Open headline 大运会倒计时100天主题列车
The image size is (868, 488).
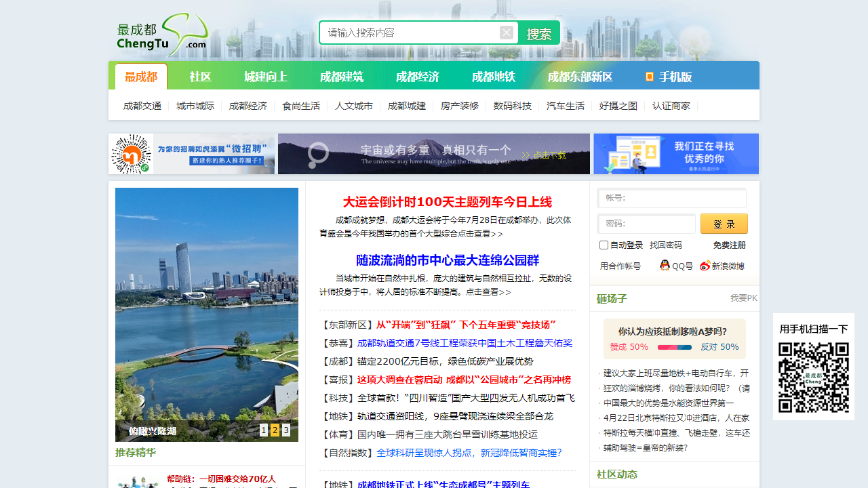point(447,202)
